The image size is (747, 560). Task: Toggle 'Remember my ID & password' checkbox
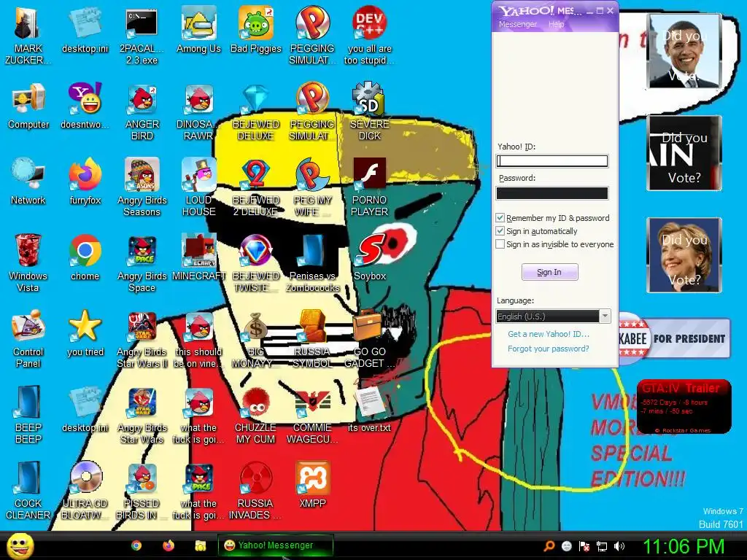click(x=500, y=218)
